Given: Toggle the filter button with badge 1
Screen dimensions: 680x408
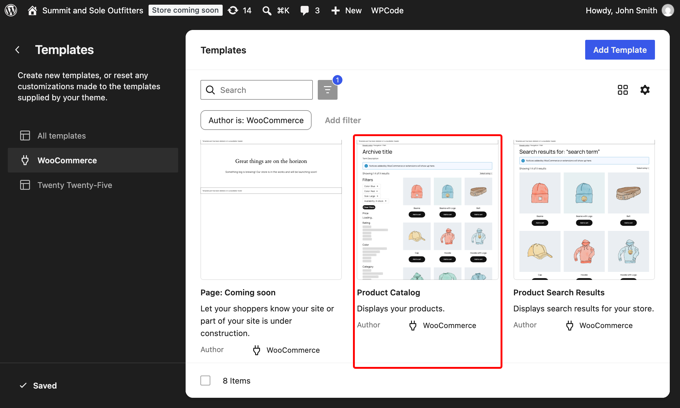Looking at the screenshot, I should 327,90.
